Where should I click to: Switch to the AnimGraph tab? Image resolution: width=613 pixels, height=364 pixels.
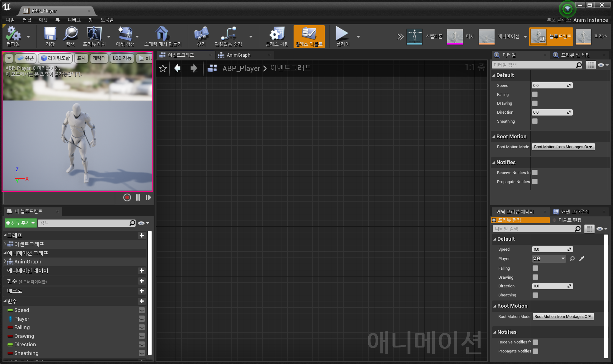click(x=238, y=55)
